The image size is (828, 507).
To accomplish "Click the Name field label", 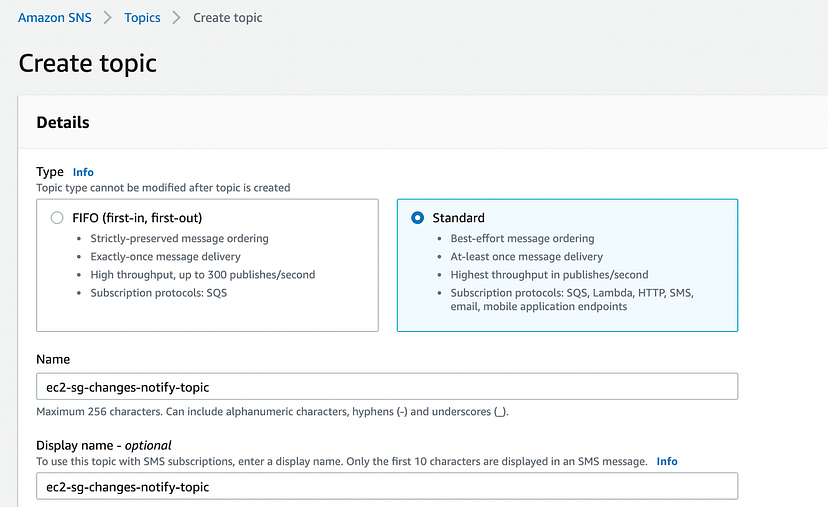I will tap(53, 359).
